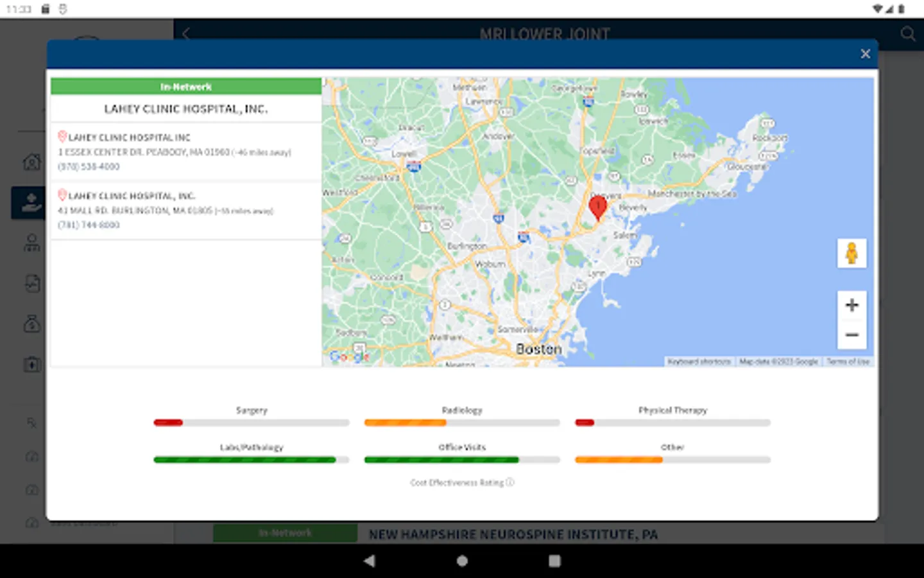Viewport: 924px width, 578px height.
Task: Click the Cost Effectiveness Rating info icon
Action: coord(510,482)
